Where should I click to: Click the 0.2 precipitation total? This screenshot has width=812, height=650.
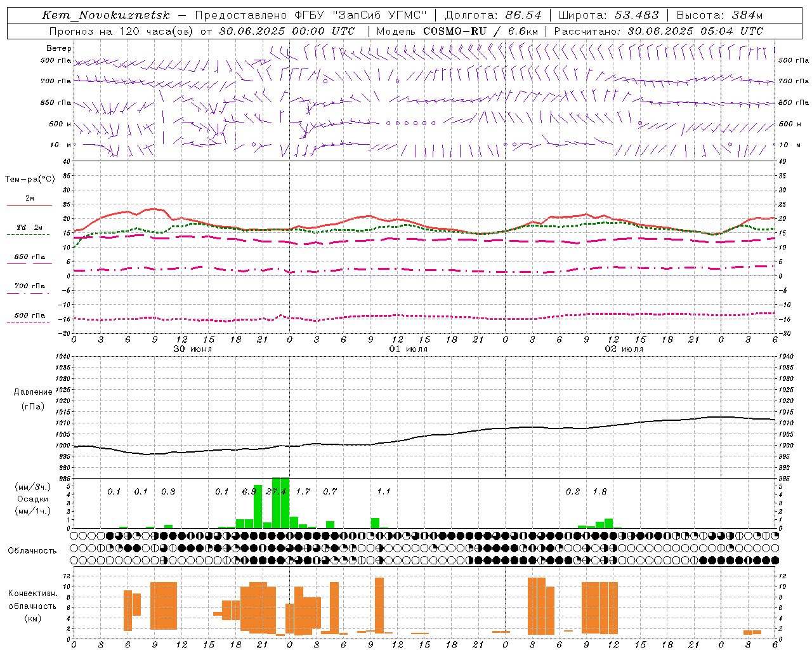click(x=573, y=491)
